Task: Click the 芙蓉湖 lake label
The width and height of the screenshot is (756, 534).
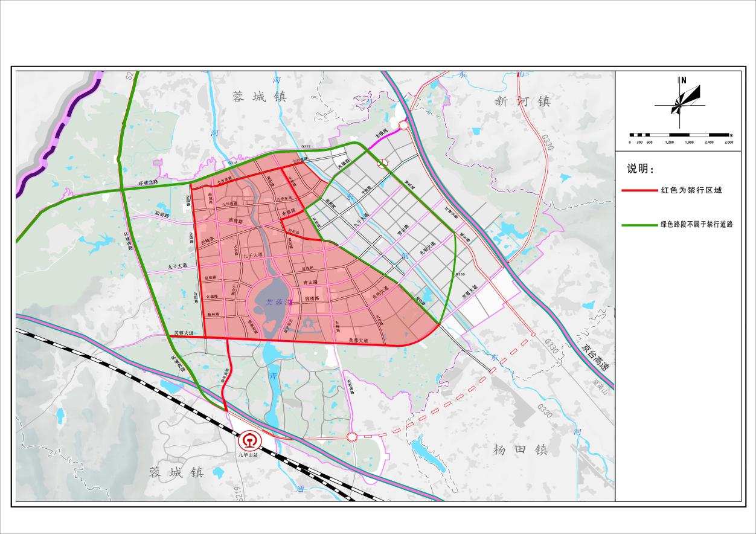Action: (x=279, y=301)
